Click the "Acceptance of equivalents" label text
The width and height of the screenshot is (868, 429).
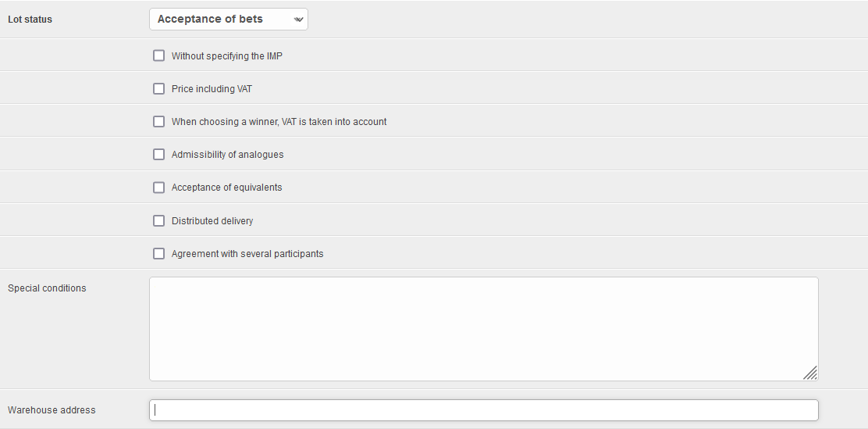[x=227, y=188]
